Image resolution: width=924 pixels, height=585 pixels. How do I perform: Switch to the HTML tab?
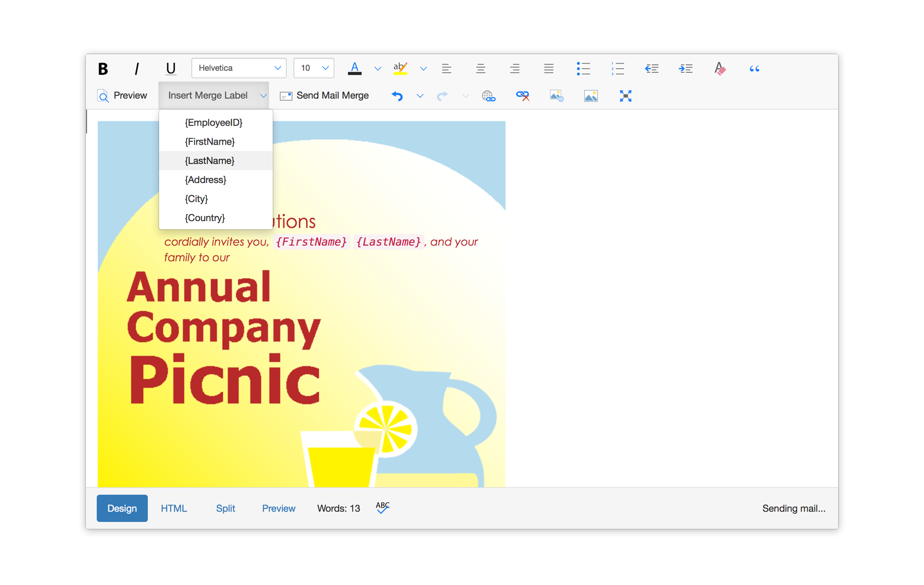click(174, 509)
